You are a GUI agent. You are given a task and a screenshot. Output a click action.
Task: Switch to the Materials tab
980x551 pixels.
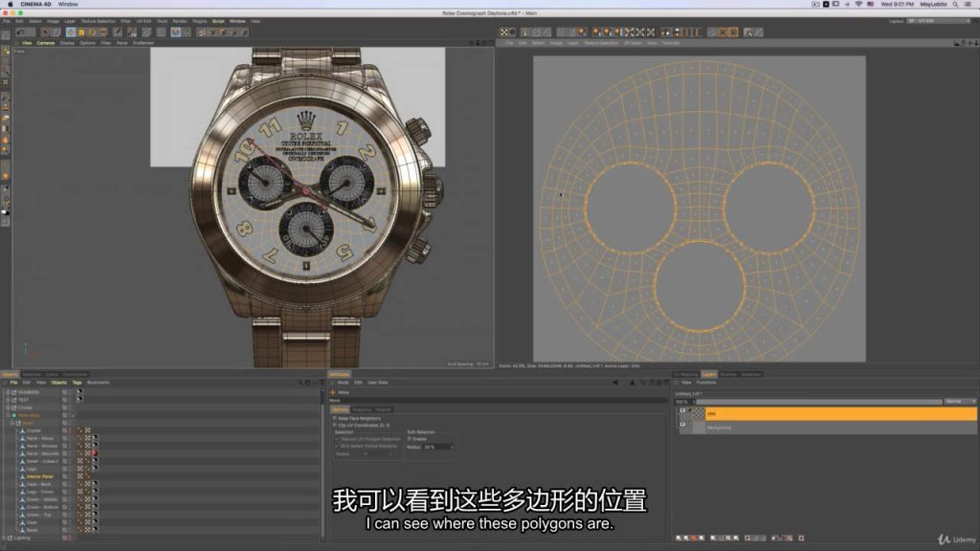[32, 374]
